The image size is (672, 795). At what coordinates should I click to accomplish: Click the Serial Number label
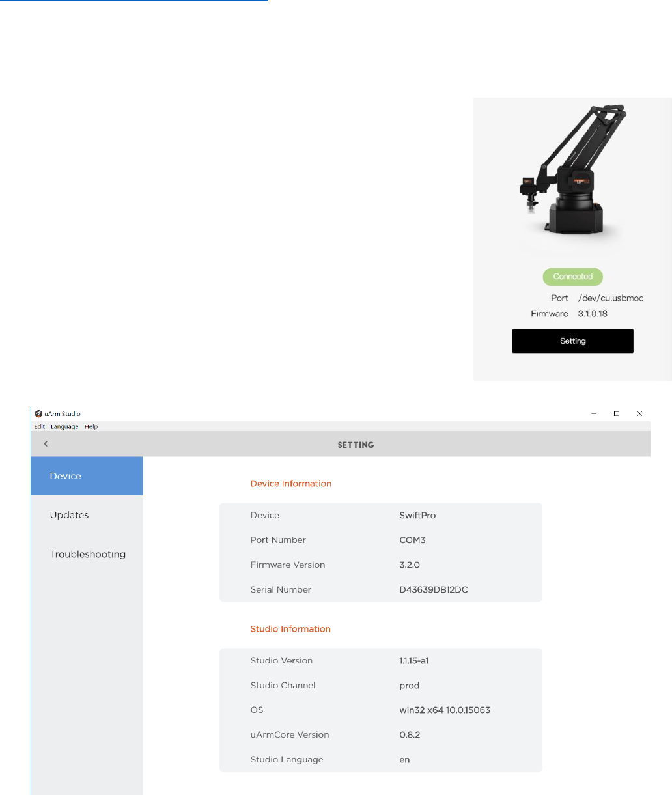[281, 589]
